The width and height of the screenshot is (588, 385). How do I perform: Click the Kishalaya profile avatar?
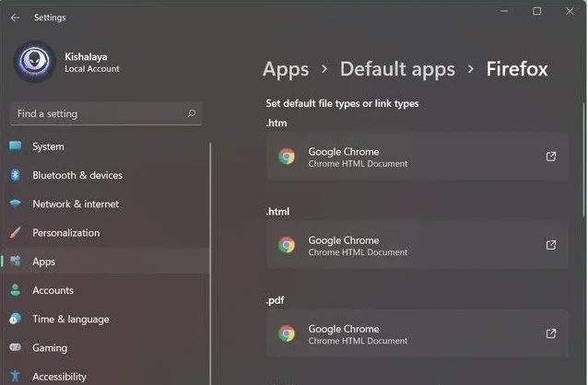(34, 62)
